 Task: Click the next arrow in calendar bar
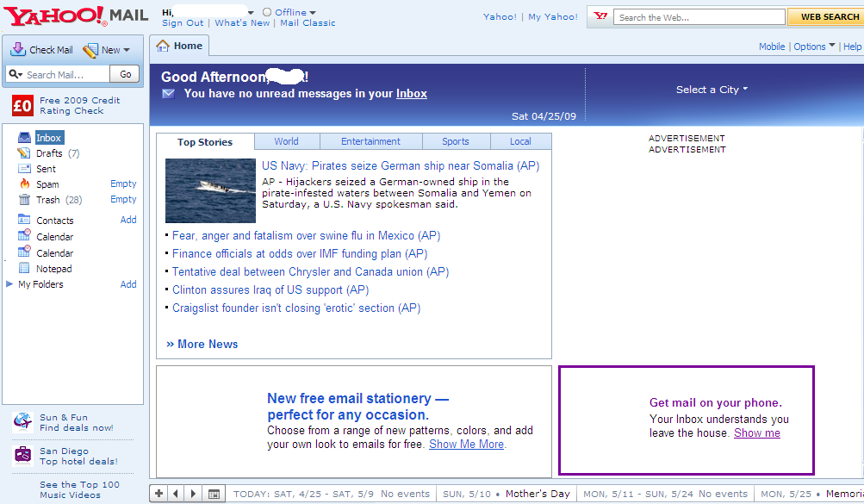[194, 494]
